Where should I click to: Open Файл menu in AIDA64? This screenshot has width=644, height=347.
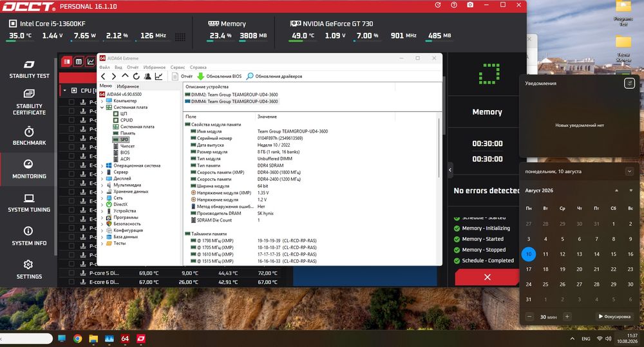(104, 68)
